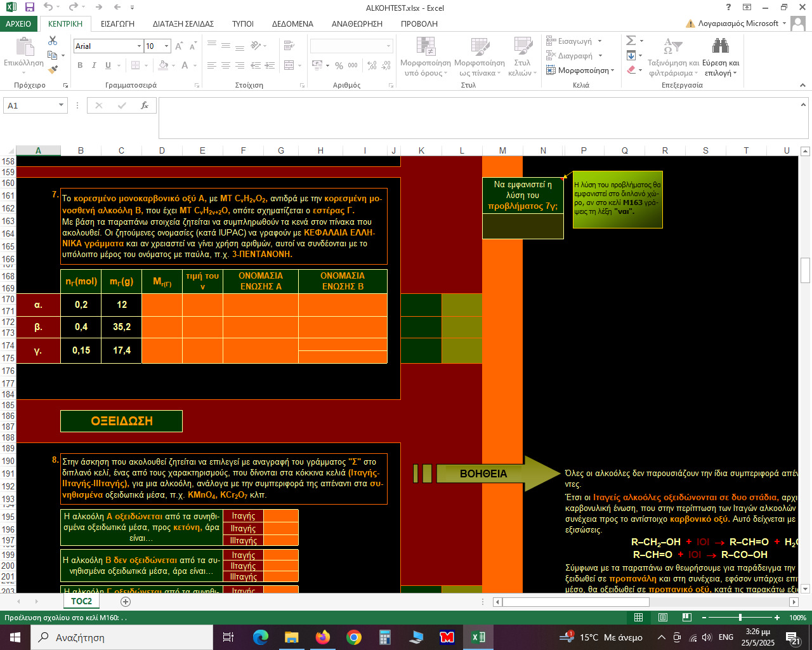The height and width of the screenshot is (650, 812).
Task: Open the font size dropdown
Action: point(167,46)
